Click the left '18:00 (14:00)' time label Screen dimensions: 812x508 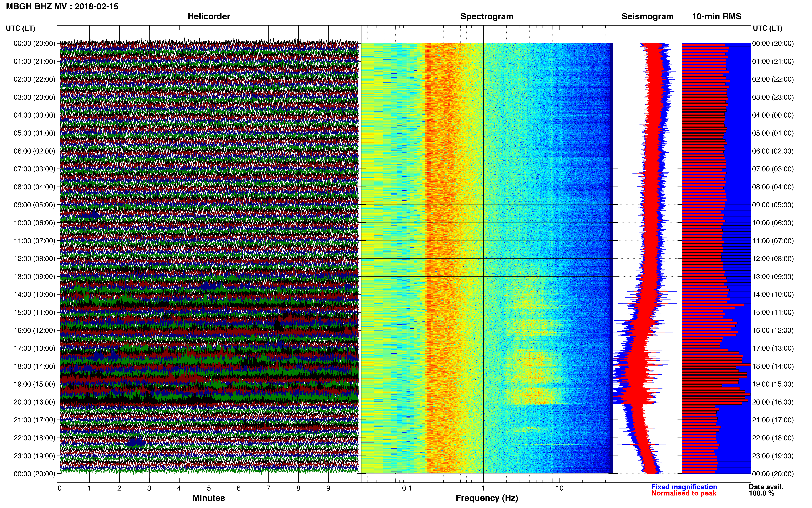tap(34, 366)
